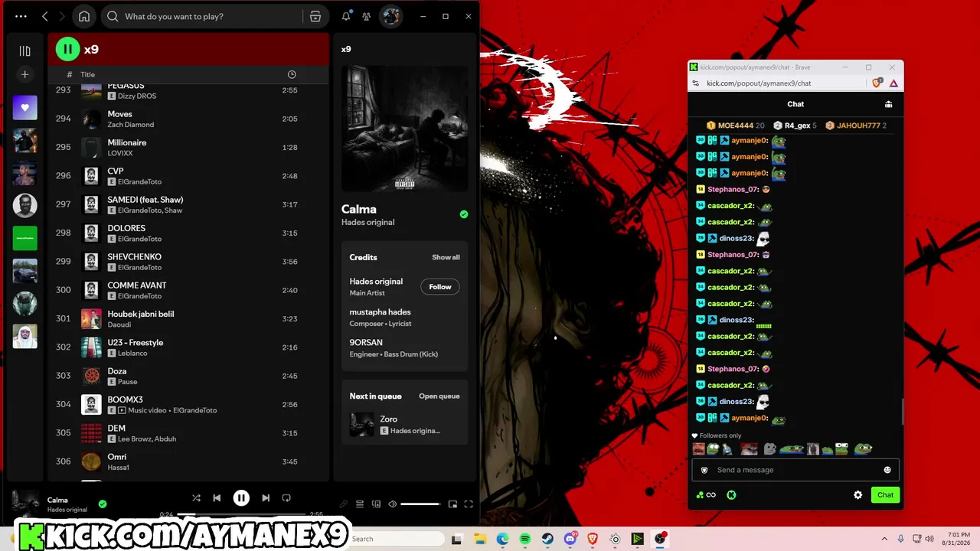Open Kick chat settings gear
This screenshot has width=980, height=551.
tap(858, 495)
